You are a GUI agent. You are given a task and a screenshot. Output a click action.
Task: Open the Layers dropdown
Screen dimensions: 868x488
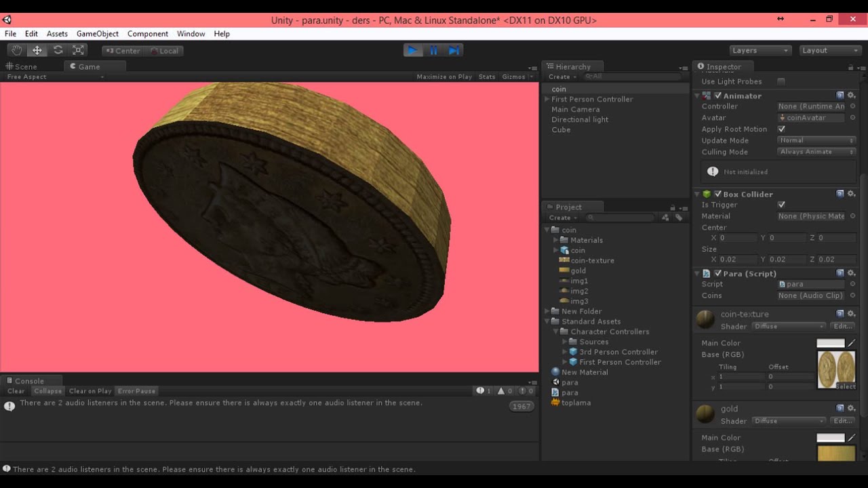[x=760, y=50]
